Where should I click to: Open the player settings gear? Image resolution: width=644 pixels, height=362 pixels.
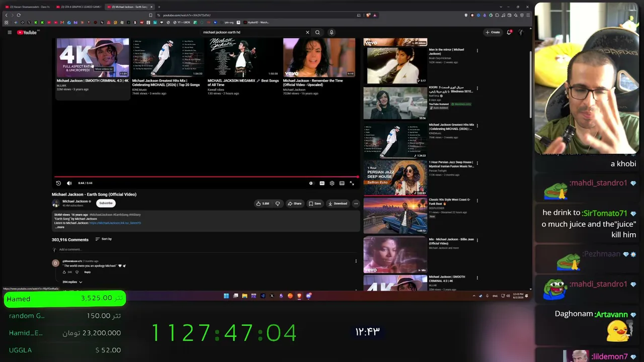click(x=332, y=183)
